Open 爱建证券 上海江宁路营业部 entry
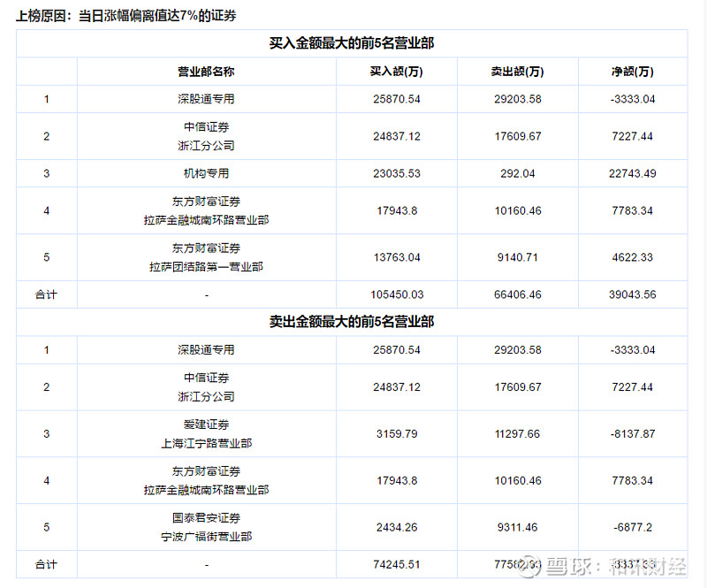 click(x=206, y=433)
